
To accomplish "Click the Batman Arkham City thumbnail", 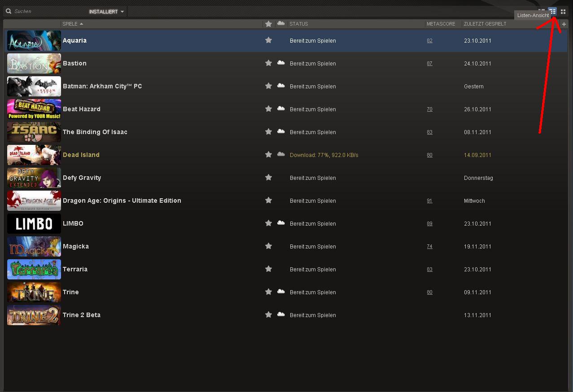I will tap(34, 86).
